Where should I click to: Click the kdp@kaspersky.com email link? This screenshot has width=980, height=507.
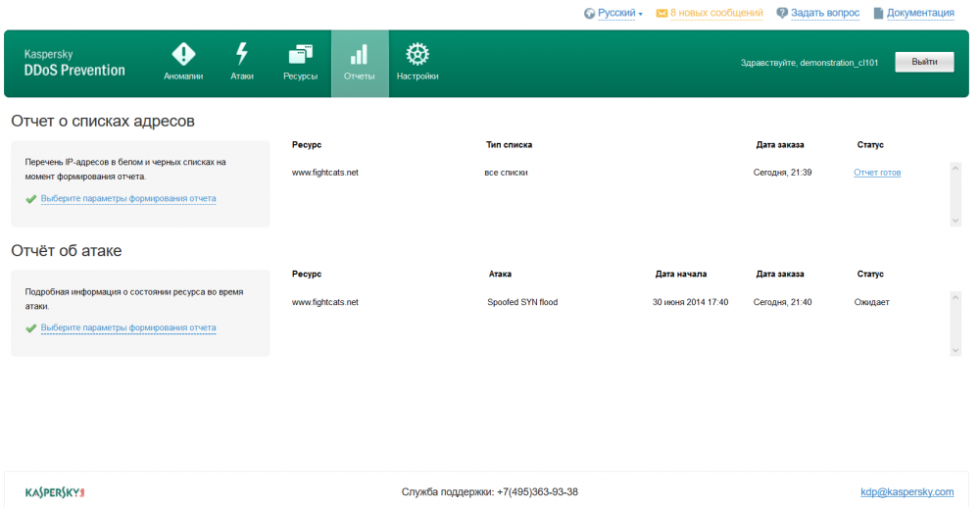tap(906, 492)
